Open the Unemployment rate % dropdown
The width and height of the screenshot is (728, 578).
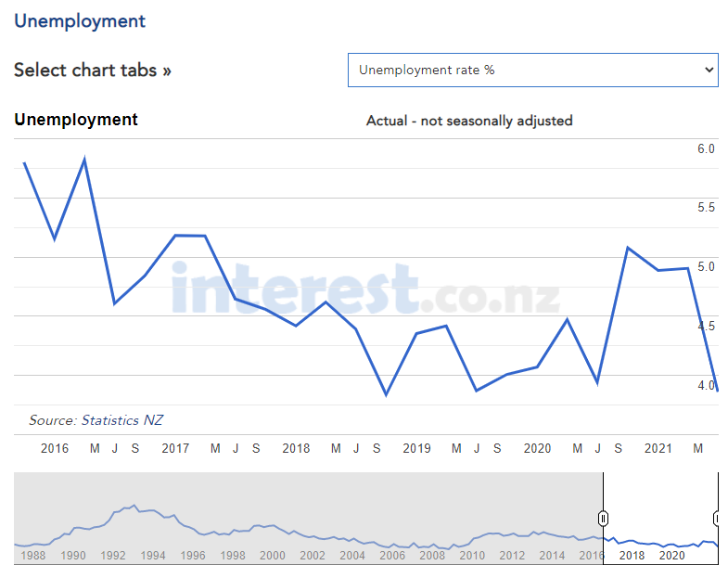[532, 70]
